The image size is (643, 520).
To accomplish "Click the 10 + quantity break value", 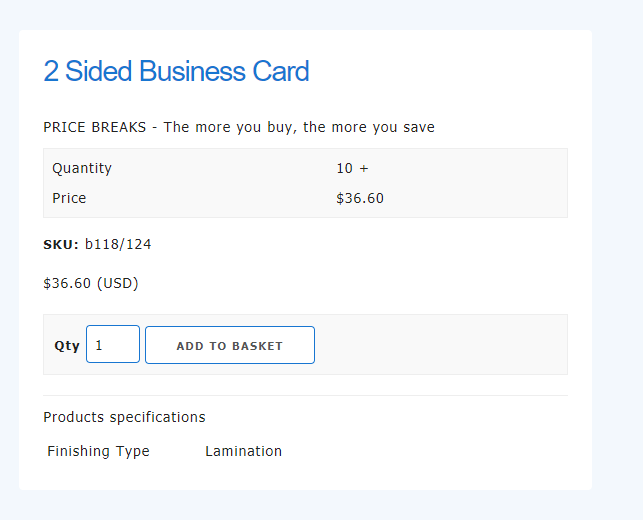I will click(352, 168).
